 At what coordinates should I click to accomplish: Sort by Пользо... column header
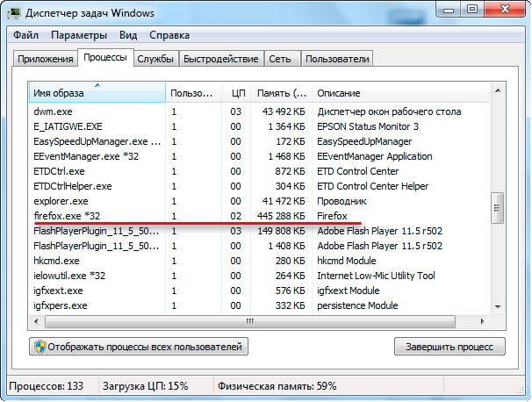194,93
